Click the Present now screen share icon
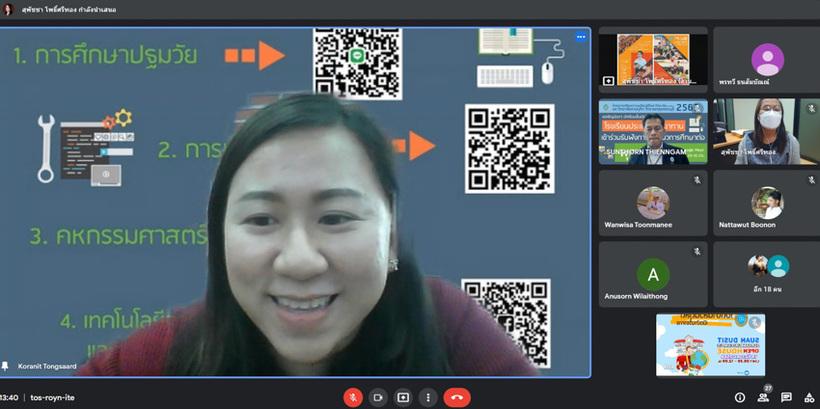Screen dimensions: 820x409 [403, 397]
